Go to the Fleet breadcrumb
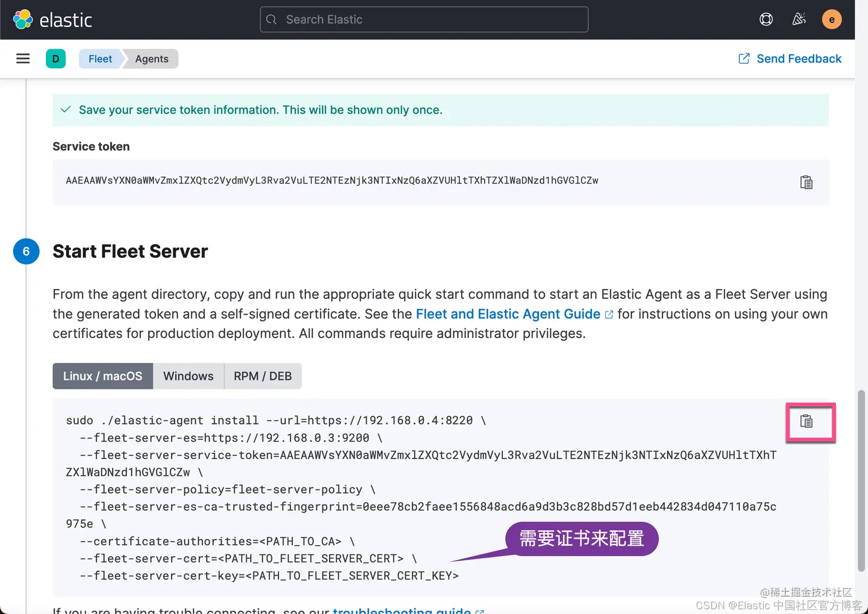This screenshot has width=868, height=614. [100, 59]
